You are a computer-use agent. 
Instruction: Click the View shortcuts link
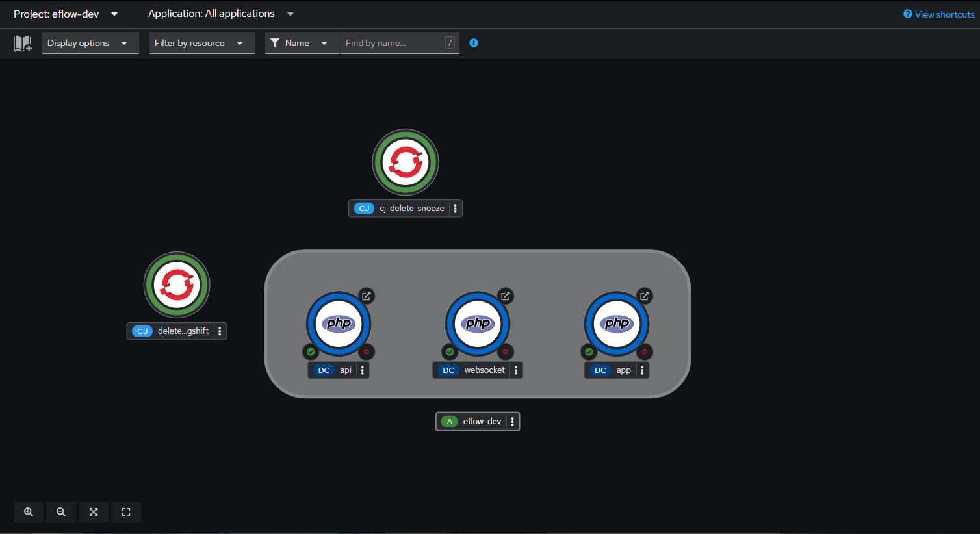pos(939,14)
